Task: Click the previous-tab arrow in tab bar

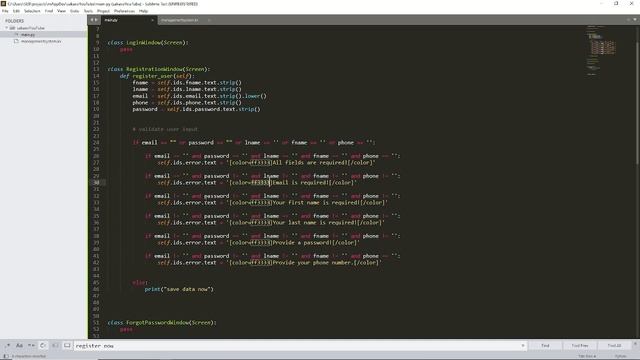Action: 92,20
